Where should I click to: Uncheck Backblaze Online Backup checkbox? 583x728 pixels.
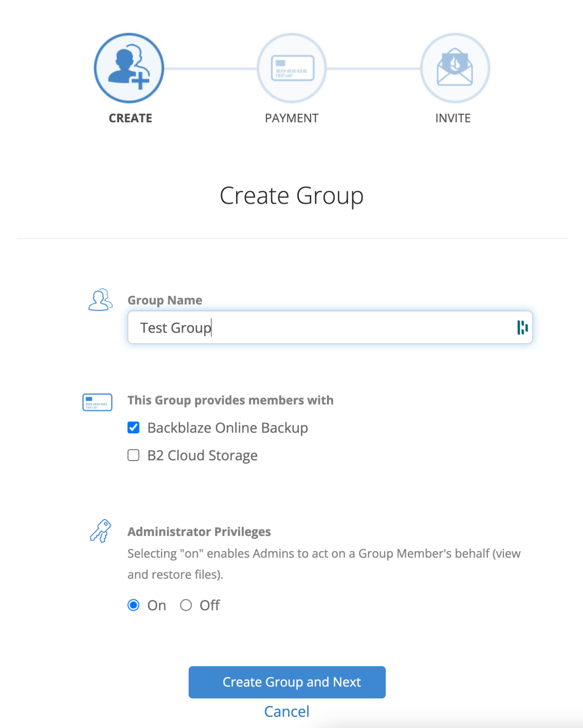[134, 428]
